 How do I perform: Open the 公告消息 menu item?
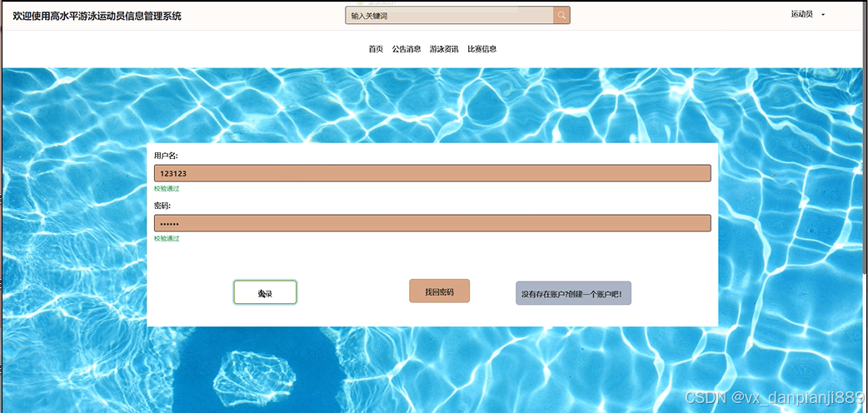[407, 49]
